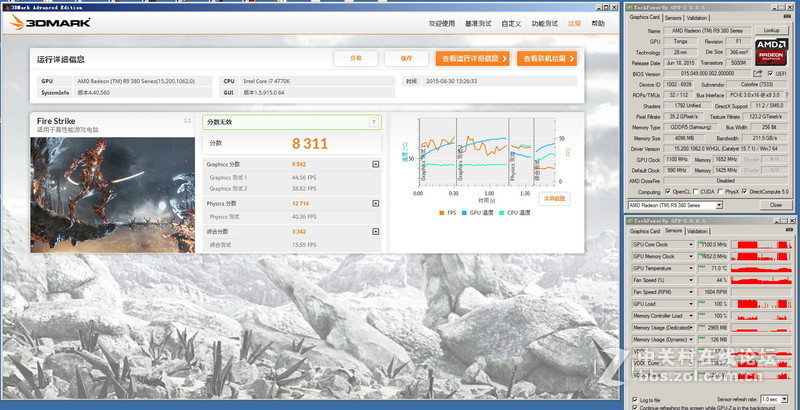Click the orange 查看运行详细信息 button
Screen dimensions: 800x410
point(472,59)
